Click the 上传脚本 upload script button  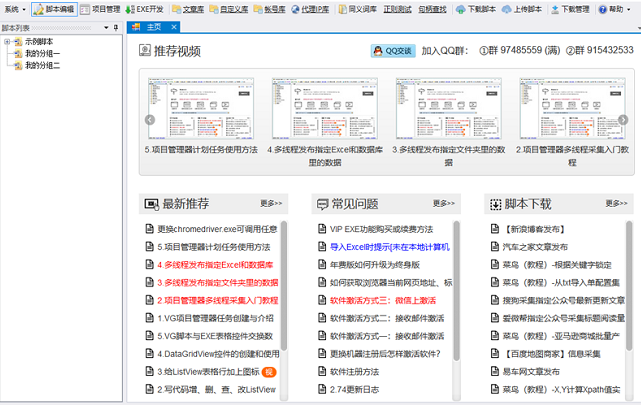pyautogui.click(x=521, y=9)
